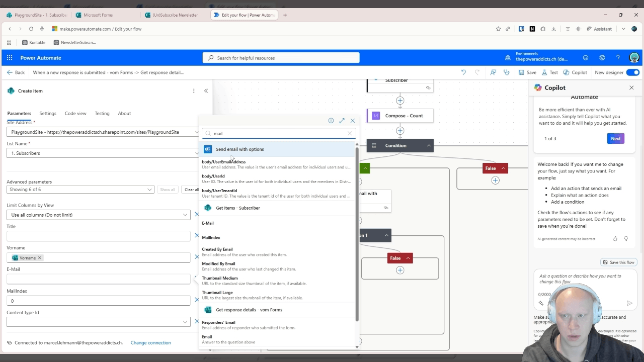Remove the Title parameter with X
Viewport: 644px width, 362px height.
[197, 235]
